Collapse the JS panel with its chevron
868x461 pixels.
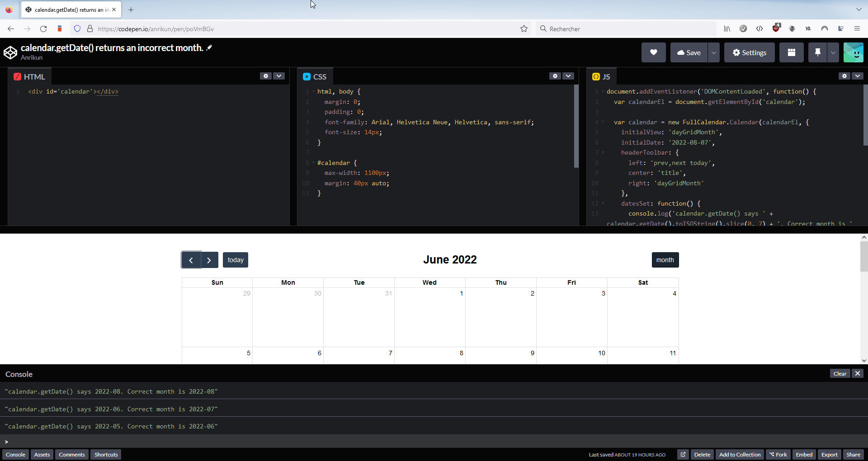(x=858, y=76)
